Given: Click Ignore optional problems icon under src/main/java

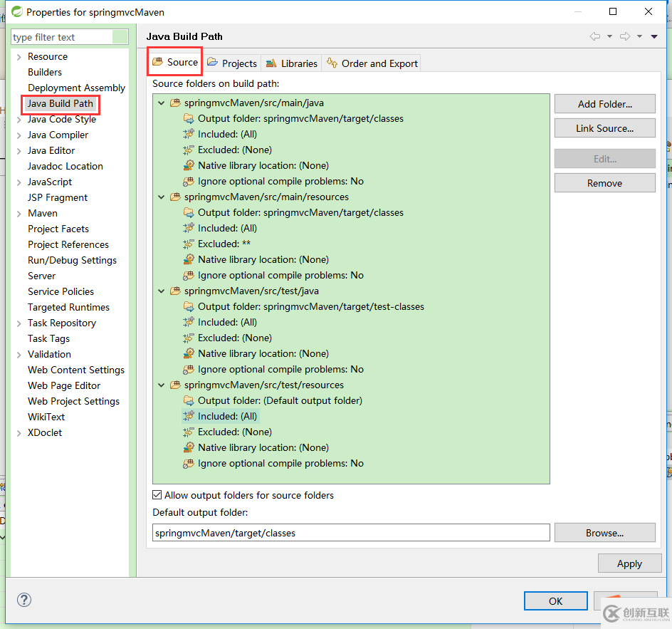Looking at the screenshot, I should pos(189,182).
